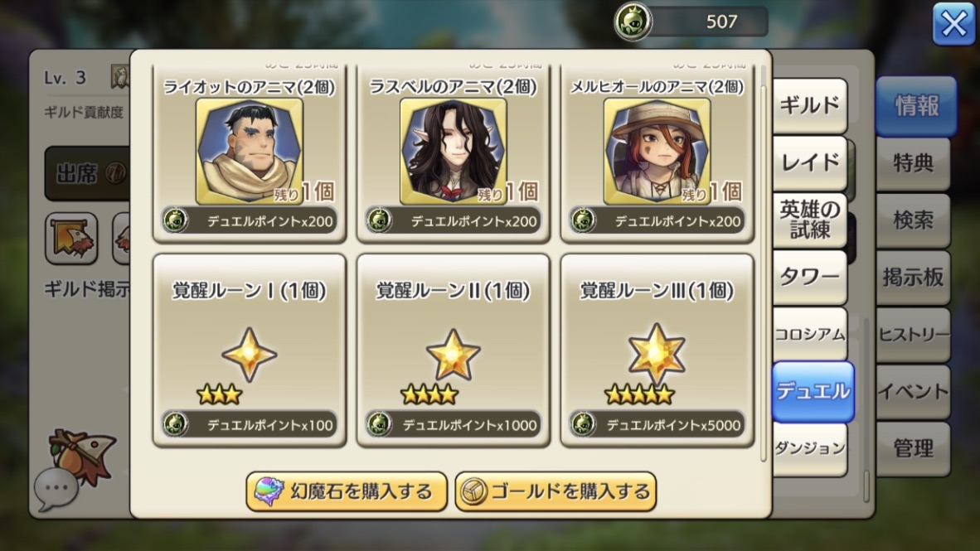
Task: Click the guild banner emblem icon
Action: (x=71, y=238)
